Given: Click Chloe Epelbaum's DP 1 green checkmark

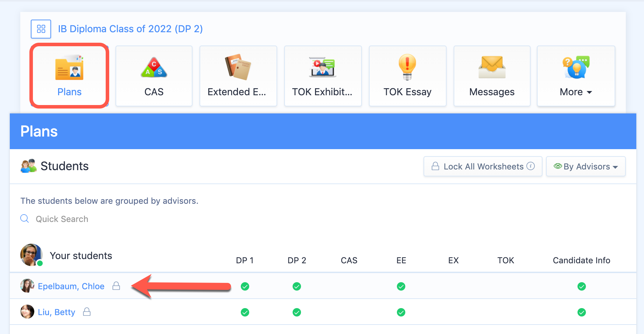Looking at the screenshot, I should [x=245, y=286].
